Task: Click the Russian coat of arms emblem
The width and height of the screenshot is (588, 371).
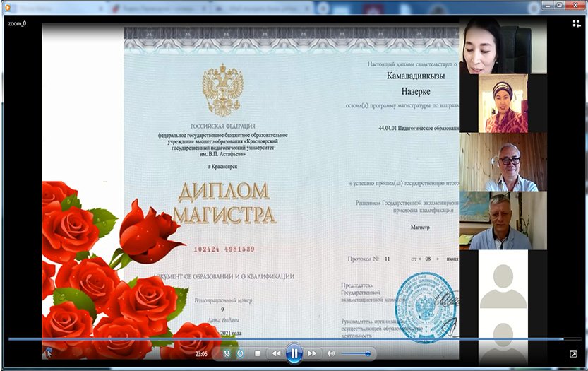Action: click(223, 90)
